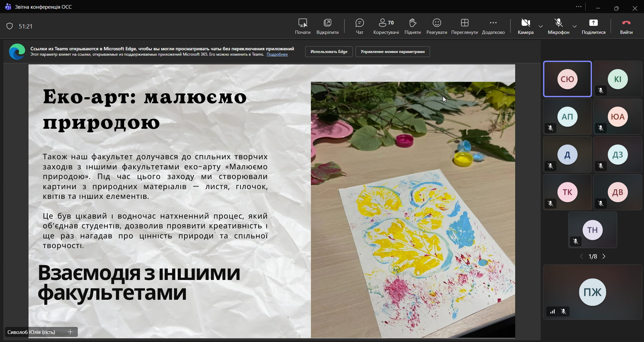
Task: Leave the meeting with Вийти
Action: tap(626, 26)
